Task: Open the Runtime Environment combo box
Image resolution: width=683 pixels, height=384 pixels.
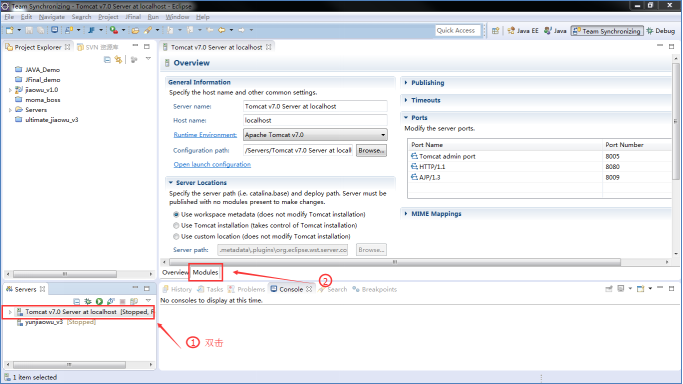Action: 315,135
